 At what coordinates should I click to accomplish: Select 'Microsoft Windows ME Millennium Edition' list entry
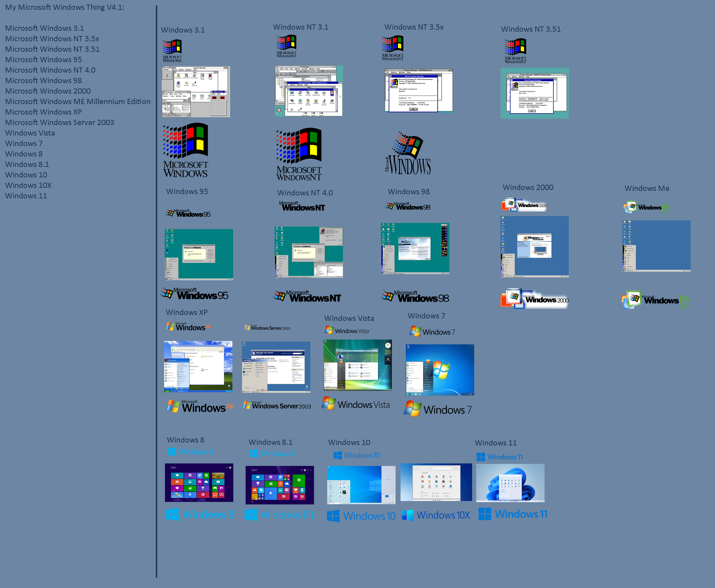coord(78,102)
